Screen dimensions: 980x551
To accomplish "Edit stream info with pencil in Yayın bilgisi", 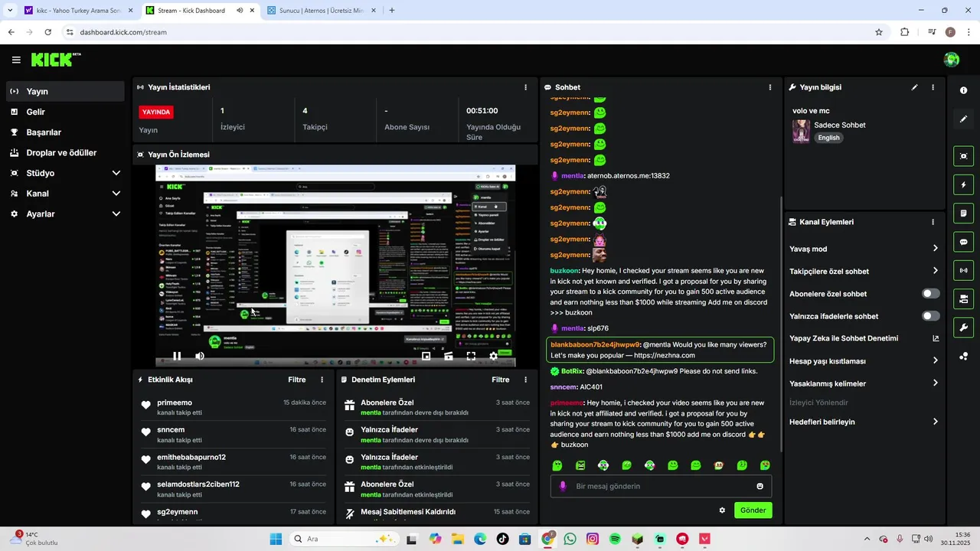I will [914, 87].
